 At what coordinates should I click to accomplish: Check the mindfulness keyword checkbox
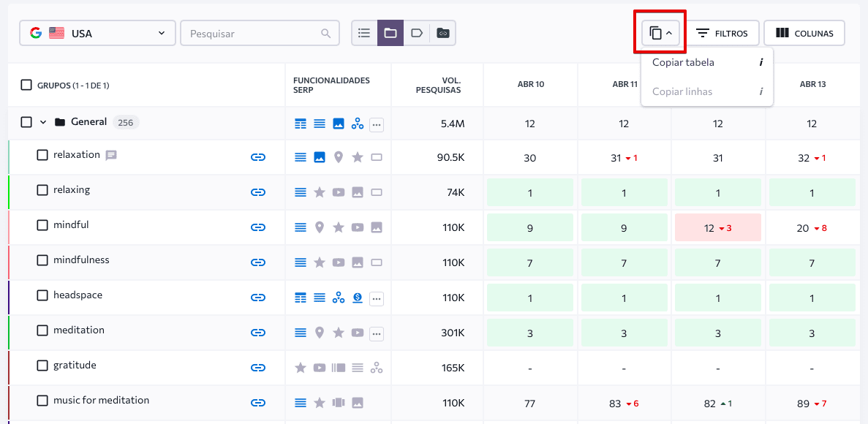pyautogui.click(x=42, y=260)
